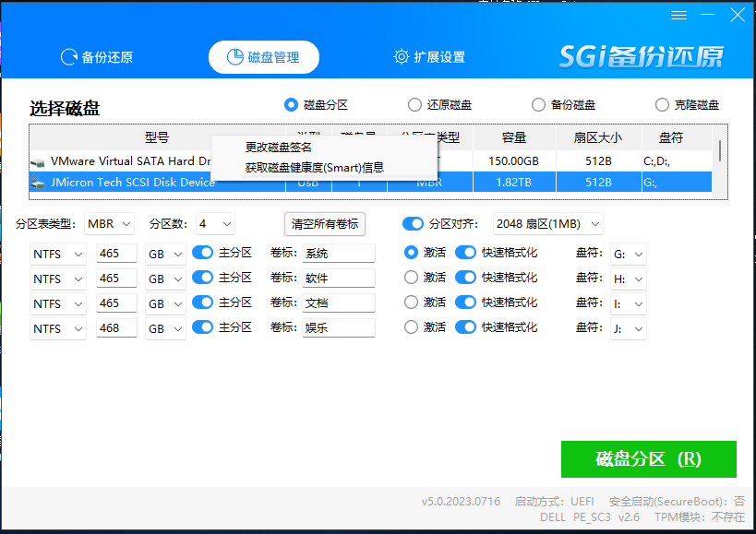Open the hamburger menu icon in title bar
Viewport: 756px width, 534px height.
pyautogui.click(x=678, y=16)
